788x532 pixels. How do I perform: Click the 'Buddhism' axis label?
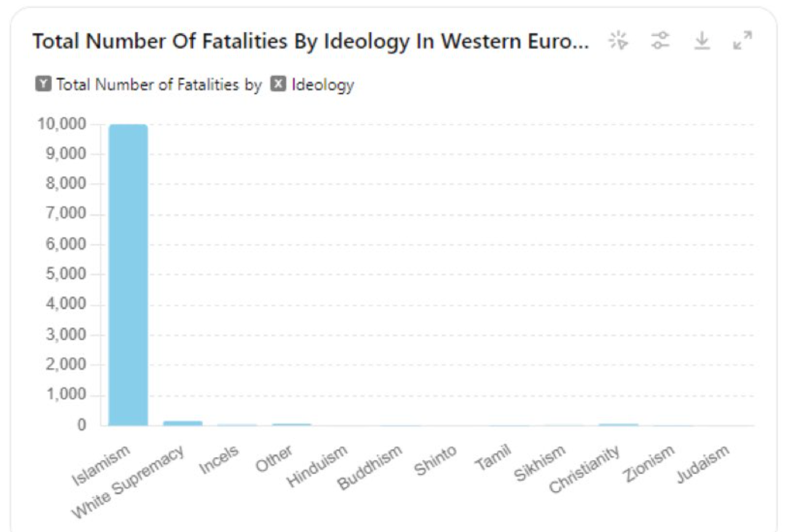click(371, 467)
